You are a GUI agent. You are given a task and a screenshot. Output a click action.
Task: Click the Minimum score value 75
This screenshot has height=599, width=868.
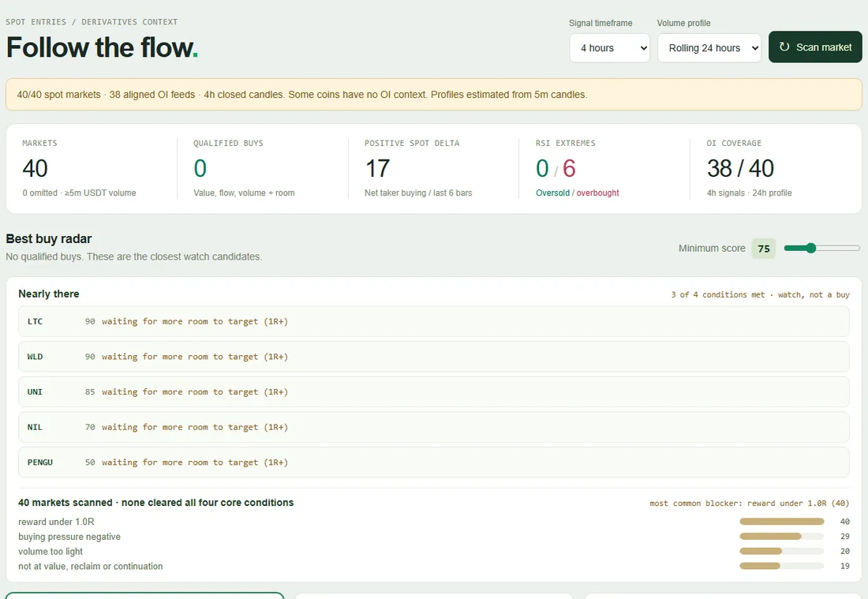763,249
